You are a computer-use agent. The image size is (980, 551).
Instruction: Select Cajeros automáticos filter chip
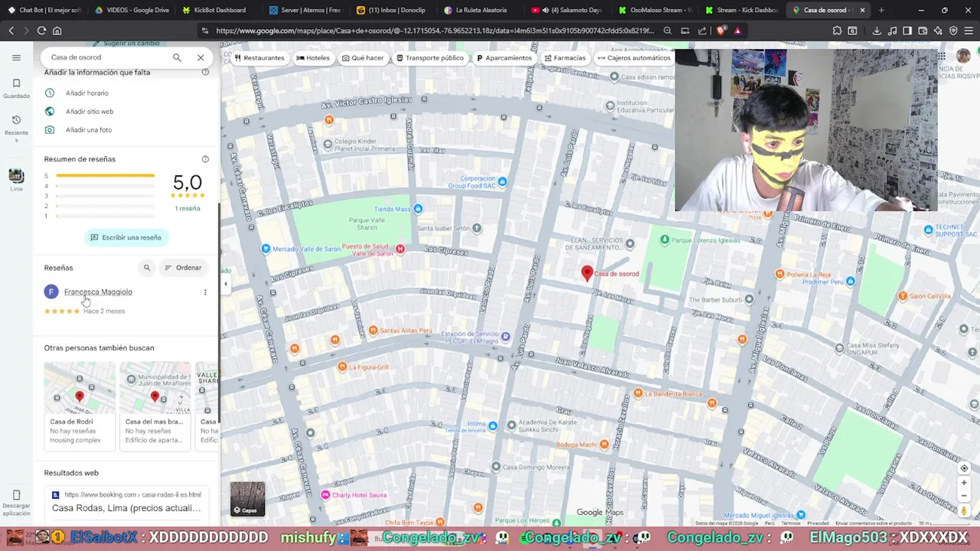[634, 58]
